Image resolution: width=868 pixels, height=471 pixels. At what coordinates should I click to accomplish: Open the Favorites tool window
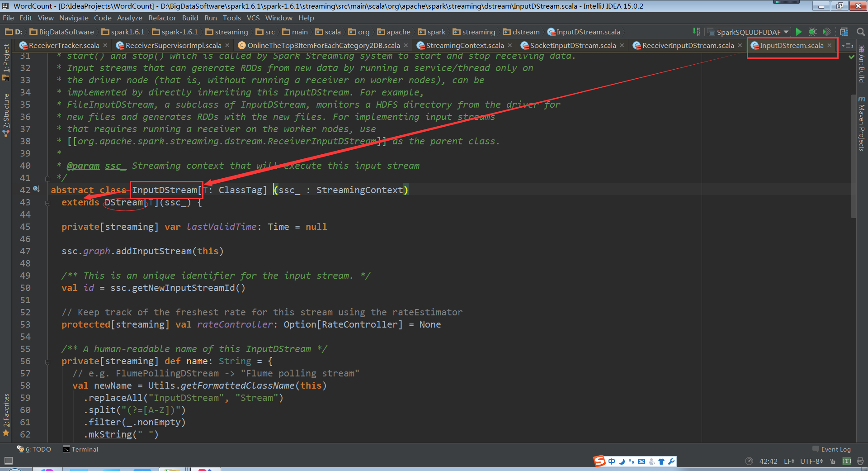[x=6, y=415]
